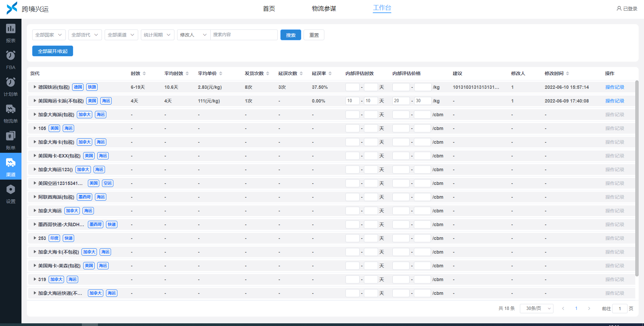This screenshot has width=644, height=326.
Task: Sort by 延误次数 column arrows
Action: tap(301, 73)
